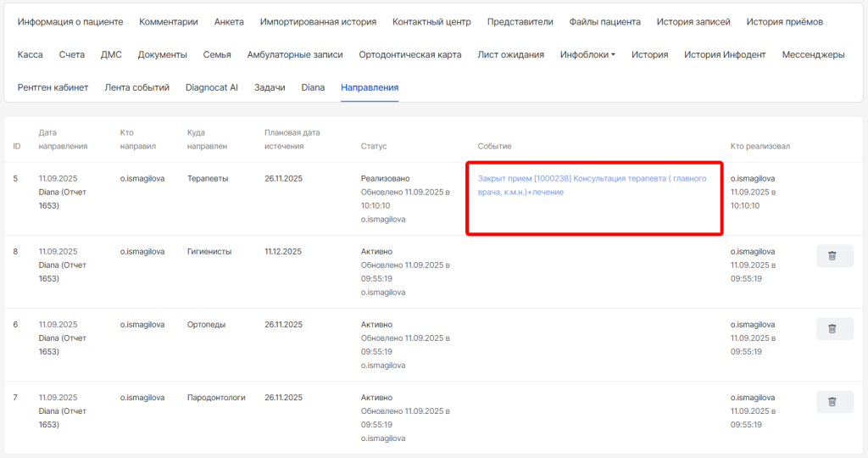Image resolution: width=868 pixels, height=458 pixels.
Task: Open the Рентген кабинет tab
Action: (53, 87)
